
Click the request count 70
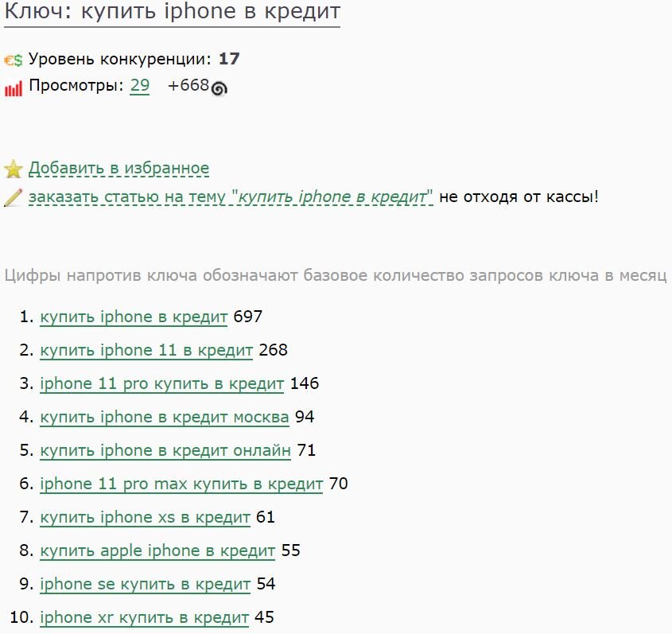point(338,484)
